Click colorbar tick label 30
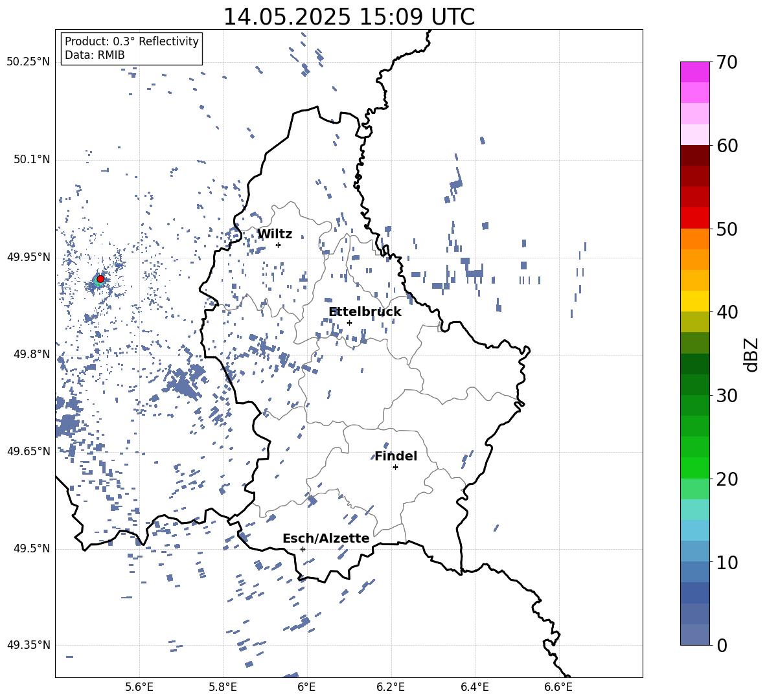Screen dimensions: 767x700 click(727, 396)
